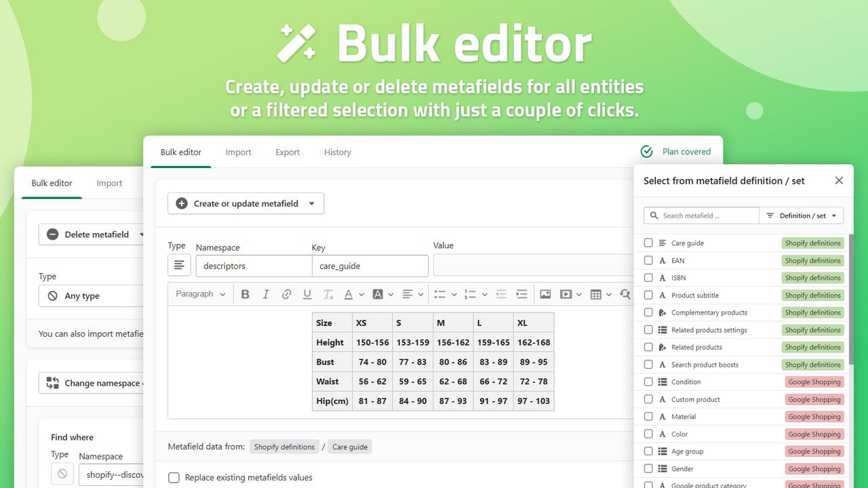This screenshot has height=488, width=868.
Task: Select Bulk editor tab in the back window
Action: [x=52, y=183]
